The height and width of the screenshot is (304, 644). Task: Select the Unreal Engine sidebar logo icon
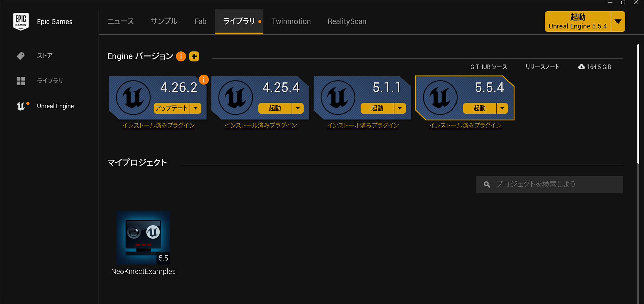tap(21, 106)
